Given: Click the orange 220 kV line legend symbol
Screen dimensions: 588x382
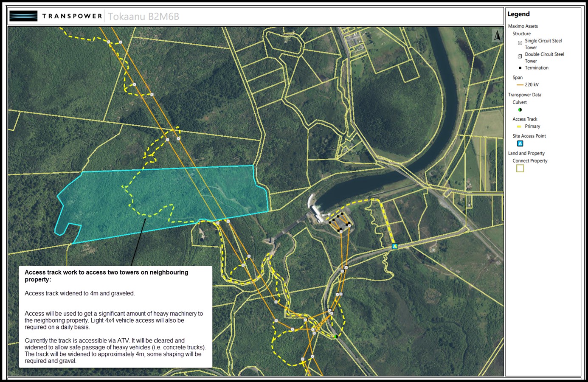Looking at the screenshot, I should point(520,85).
